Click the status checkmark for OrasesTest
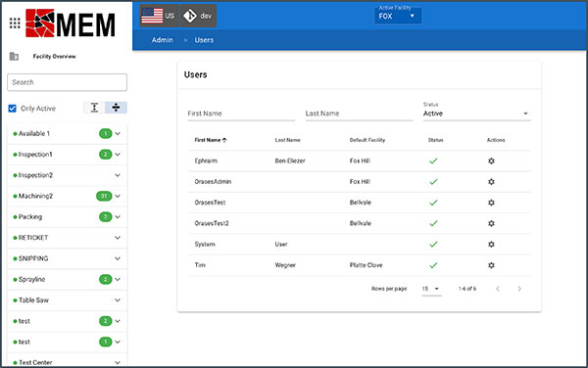Image resolution: width=588 pixels, height=368 pixels. [433, 203]
